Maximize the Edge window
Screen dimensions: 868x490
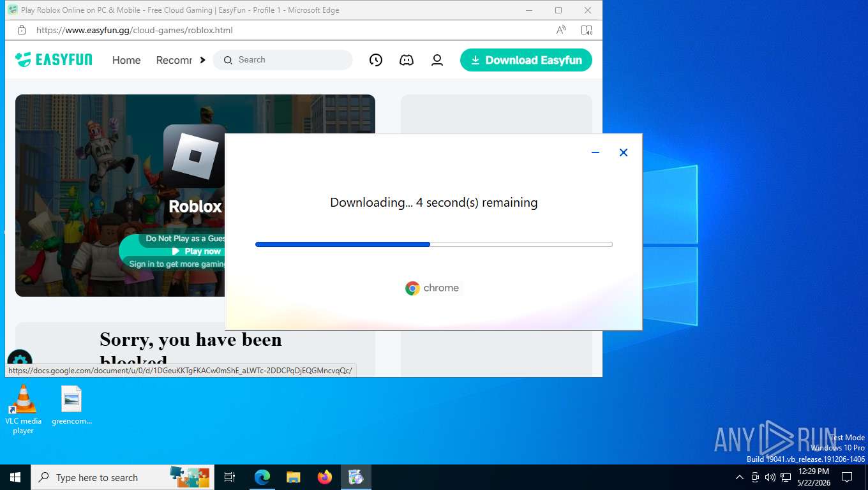tap(558, 10)
